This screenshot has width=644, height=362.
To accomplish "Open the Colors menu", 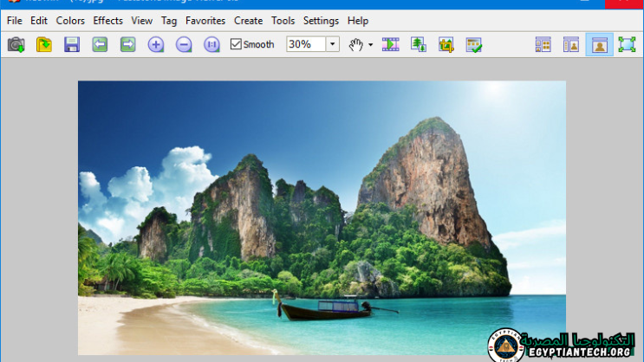I will click(71, 20).
